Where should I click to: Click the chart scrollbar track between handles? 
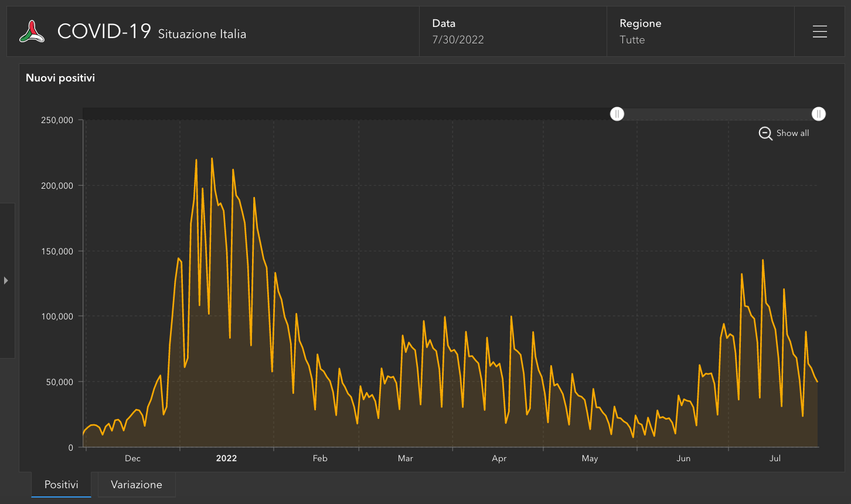click(717, 114)
